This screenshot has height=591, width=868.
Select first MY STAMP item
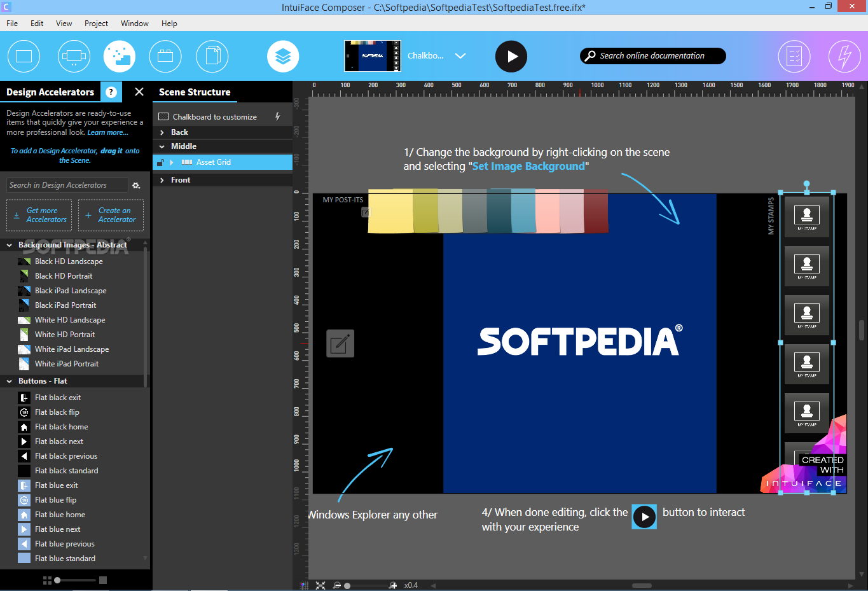tap(807, 218)
